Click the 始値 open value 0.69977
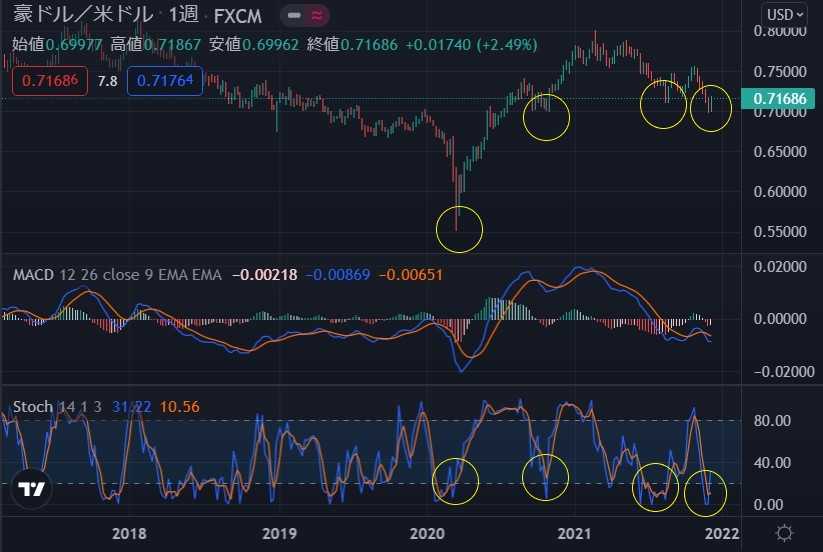The height and width of the screenshot is (552, 823). (74, 45)
